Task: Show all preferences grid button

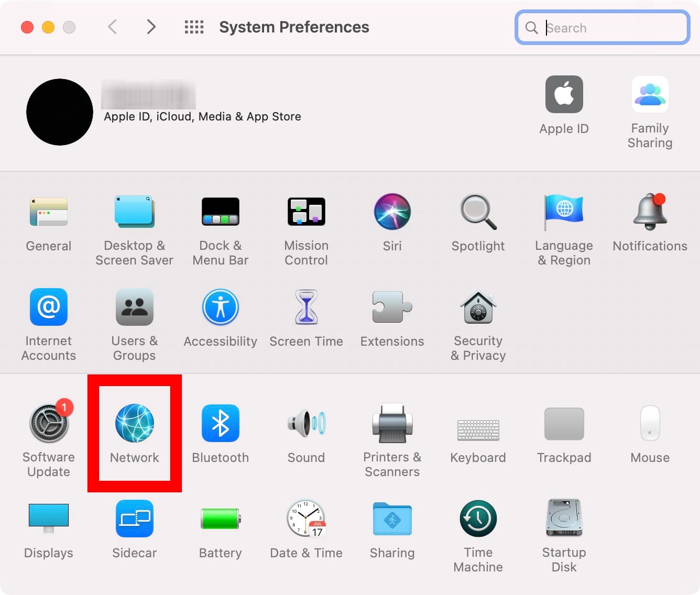Action: (x=194, y=27)
